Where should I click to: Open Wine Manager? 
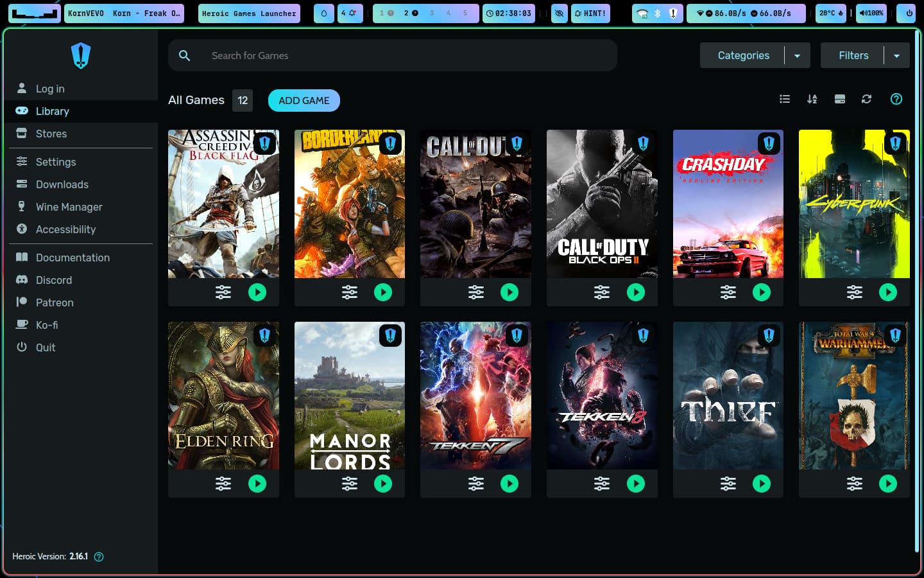81,207
